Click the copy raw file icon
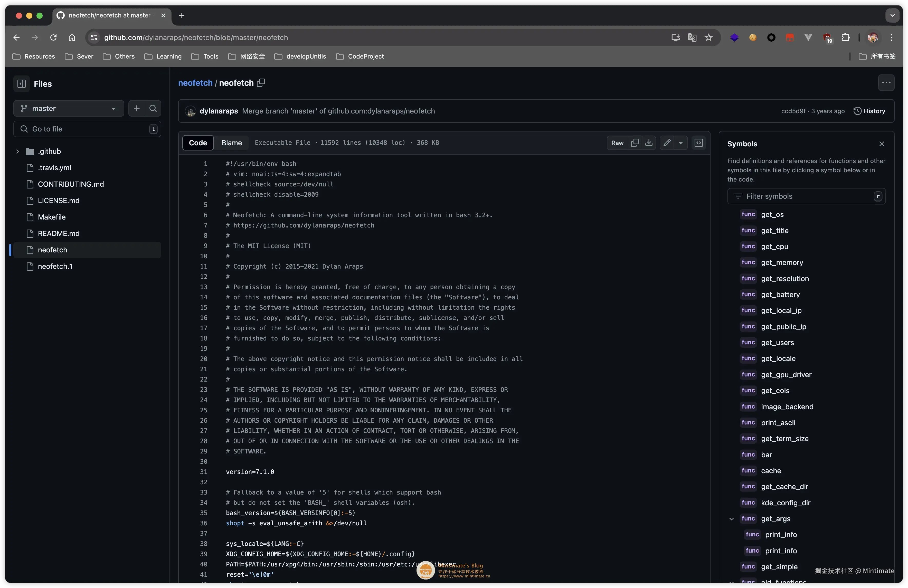Image resolution: width=908 pixels, height=588 pixels. tap(635, 143)
